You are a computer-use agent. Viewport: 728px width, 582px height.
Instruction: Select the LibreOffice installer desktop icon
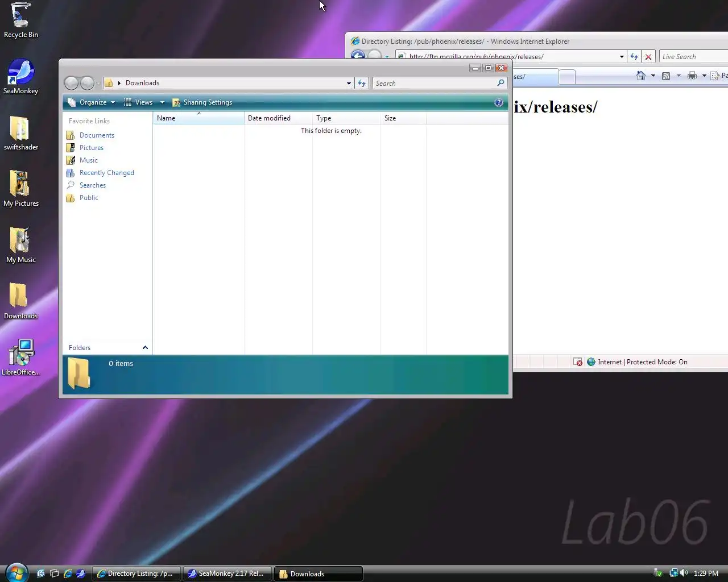coord(21,358)
